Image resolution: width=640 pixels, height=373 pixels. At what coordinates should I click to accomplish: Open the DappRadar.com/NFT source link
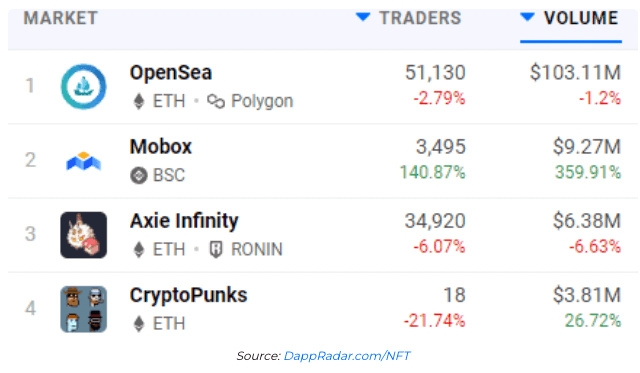tap(347, 356)
